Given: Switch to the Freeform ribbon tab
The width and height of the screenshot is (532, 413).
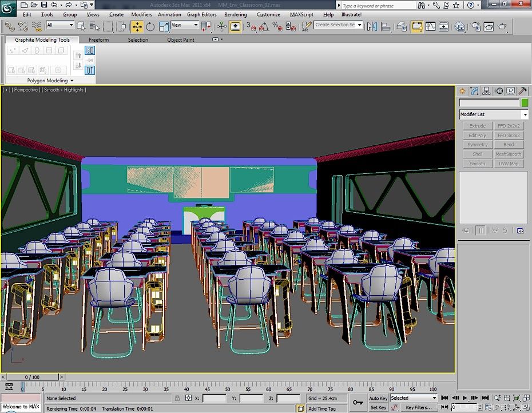Looking at the screenshot, I should click(x=99, y=40).
